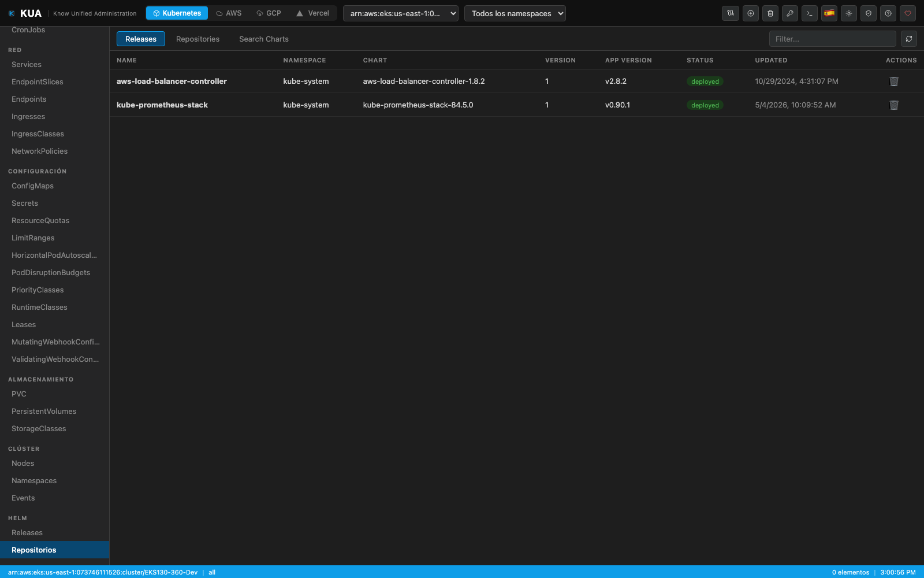Viewport: 924px width, 578px height.
Task: Delete kube-prometheus-stack release via trash icon
Action: [x=894, y=105]
